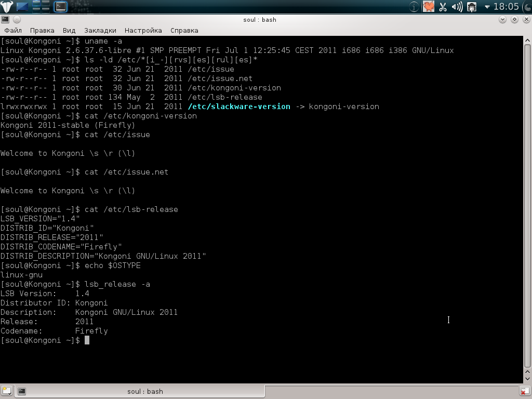This screenshot has width=532, height=399.
Task: Expand hidden system tray icons arrow
Action: tap(487, 7)
